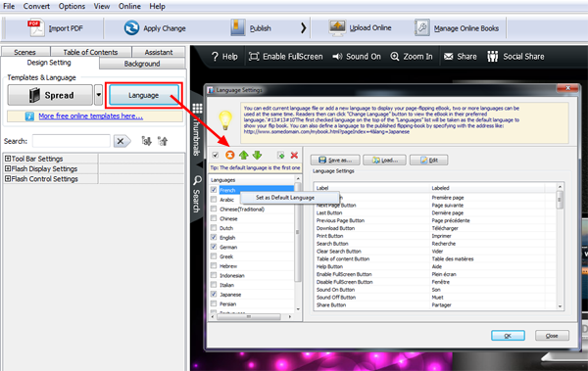Click the Language button
The width and height of the screenshot is (588, 371).
144,95
